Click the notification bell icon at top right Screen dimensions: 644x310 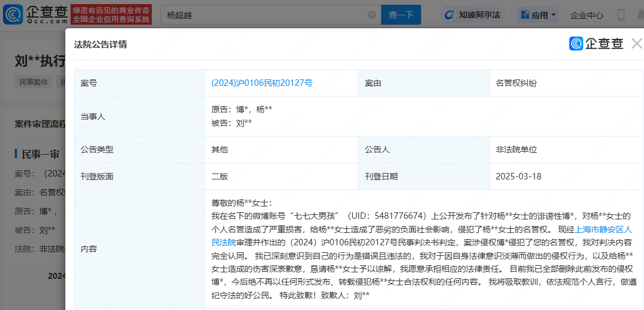coord(640,15)
